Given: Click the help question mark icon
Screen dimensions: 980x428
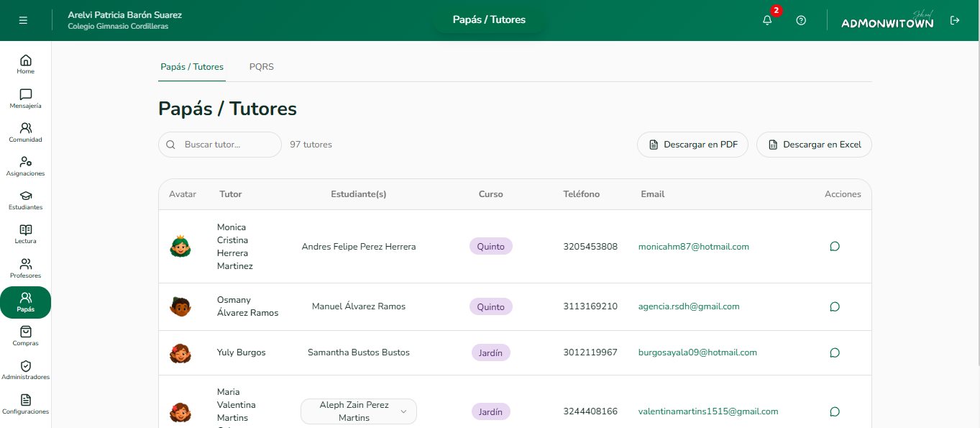Looking at the screenshot, I should click(801, 20).
